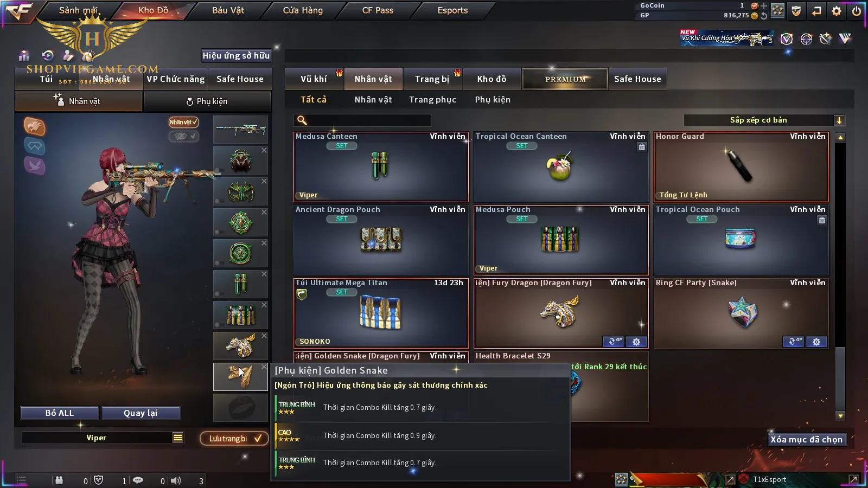
Task: Open gear settings on Ring CF Party
Action: (816, 342)
